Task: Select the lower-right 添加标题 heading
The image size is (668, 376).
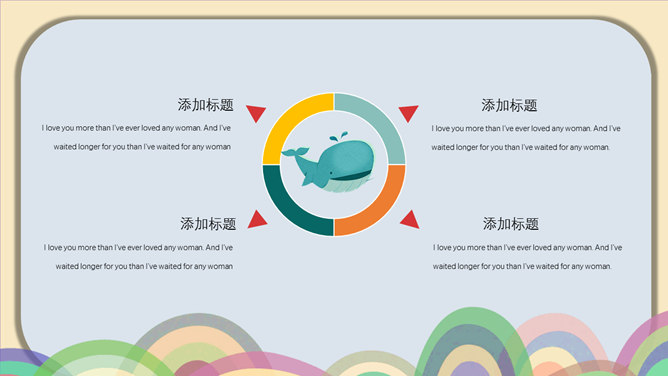Action: pos(511,224)
